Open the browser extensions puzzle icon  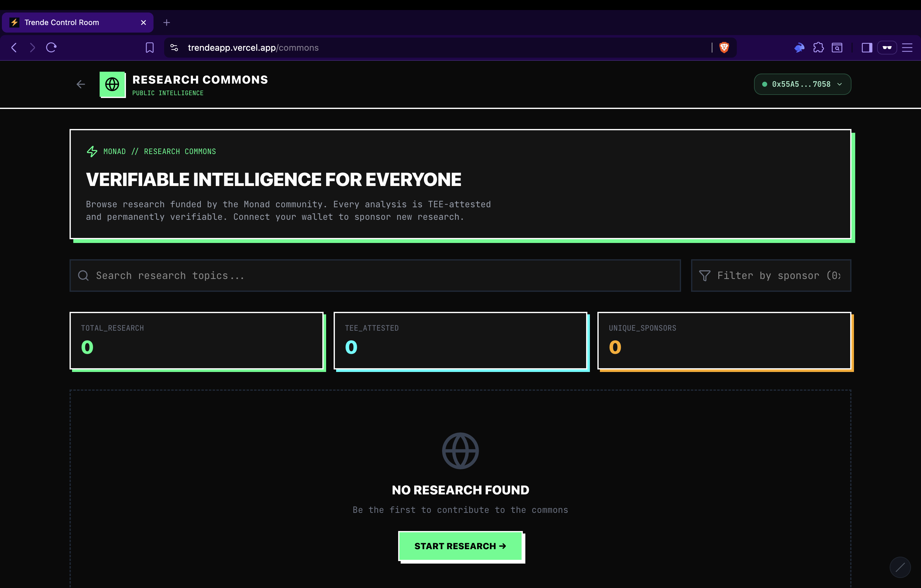pyautogui.click(x=818, y=47)
